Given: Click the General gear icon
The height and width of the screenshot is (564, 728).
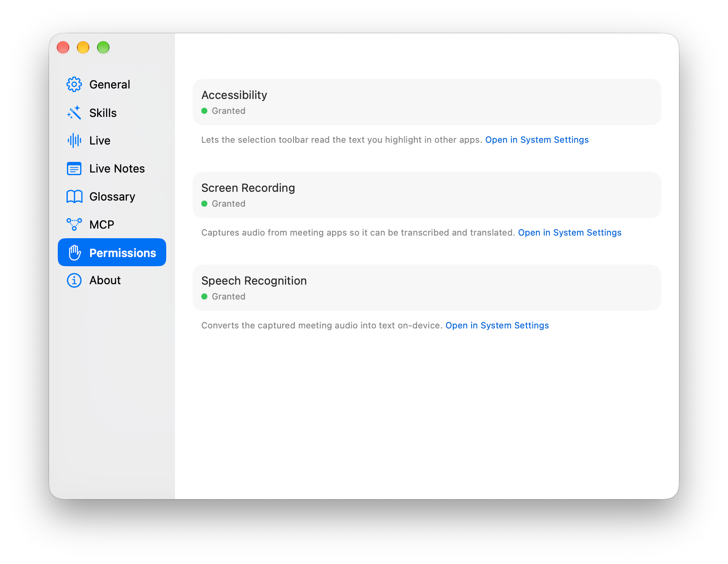Looking at the screenshot, I should (74, 85).
